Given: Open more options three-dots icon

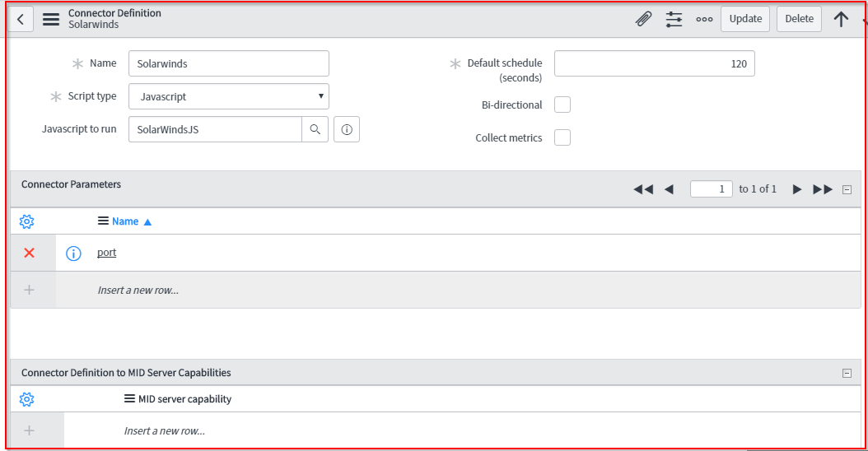Looking at the screenshot, I should coord(704,19).
